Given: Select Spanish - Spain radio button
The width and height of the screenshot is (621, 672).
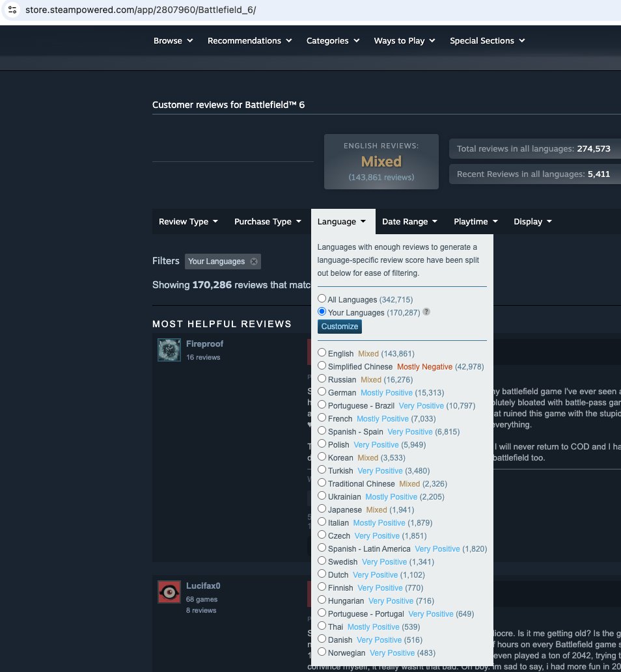Looking at the screenshot, I should coord(322,430).
